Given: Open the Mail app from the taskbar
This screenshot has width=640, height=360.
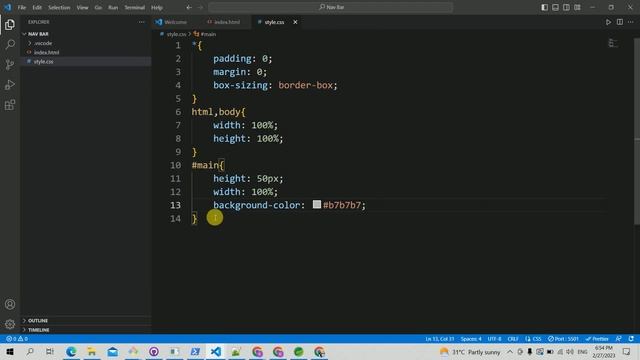Looking at the screenshot, I should tap(113, 351).
